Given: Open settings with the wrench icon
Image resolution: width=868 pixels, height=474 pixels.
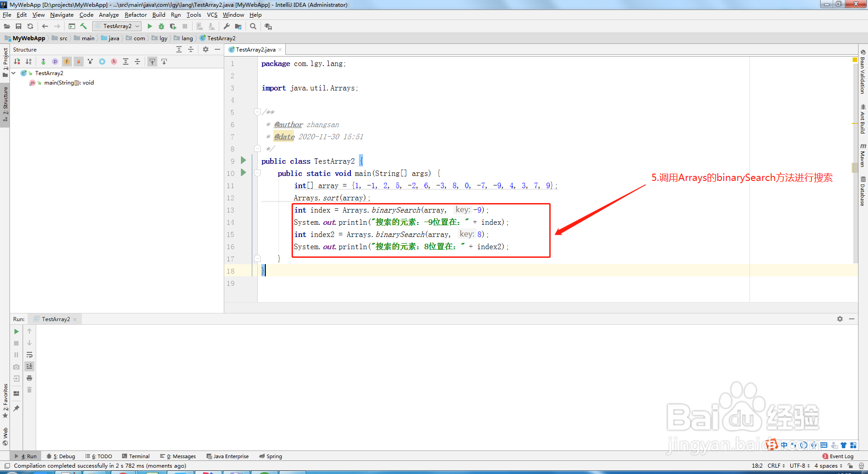Looking at the screenshot, I should 226,26.
